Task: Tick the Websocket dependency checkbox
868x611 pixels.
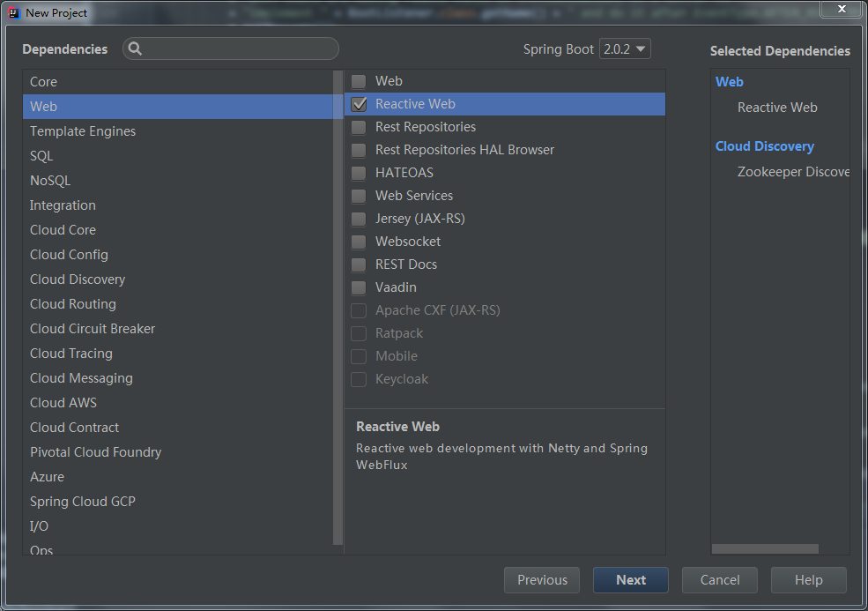Action: (x=359, y=242)
